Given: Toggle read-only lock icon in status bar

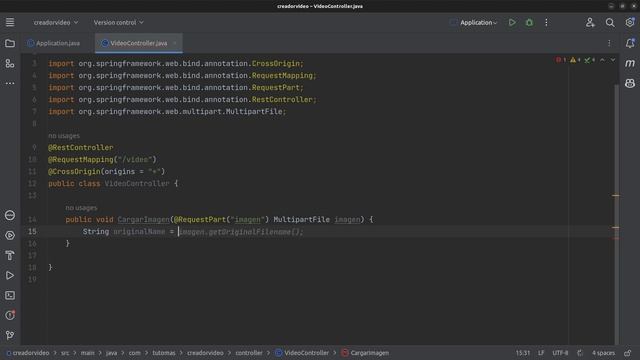Looking at the screenshot, I should coord(628,353).
